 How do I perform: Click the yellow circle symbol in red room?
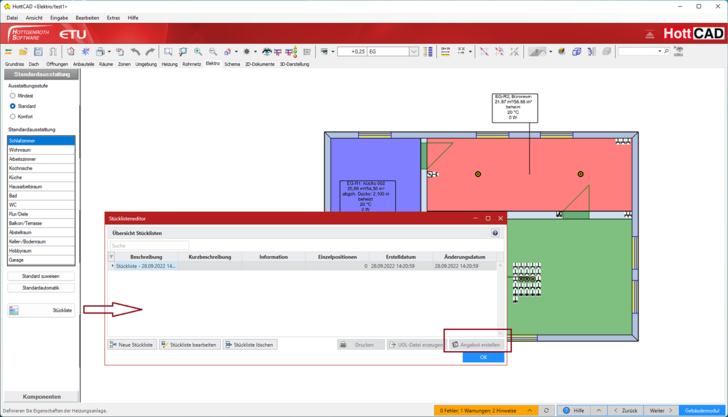pos(478,174)
